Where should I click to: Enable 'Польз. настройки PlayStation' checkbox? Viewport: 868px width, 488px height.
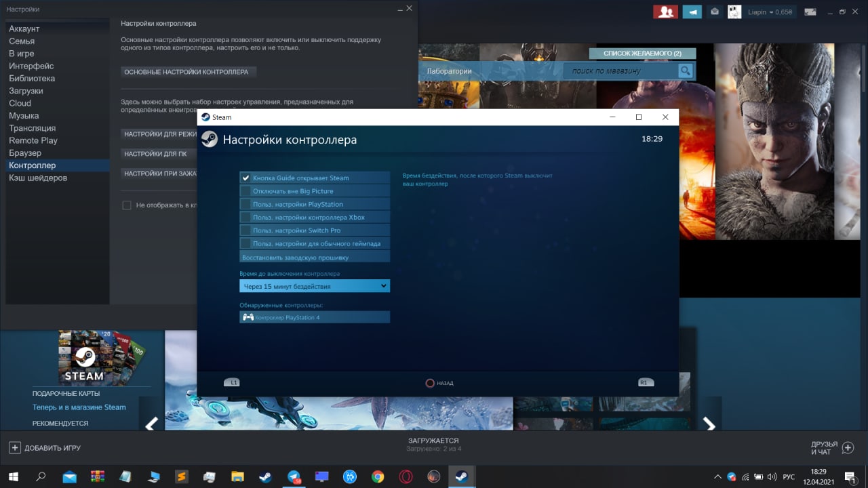[x=245, y=204]
